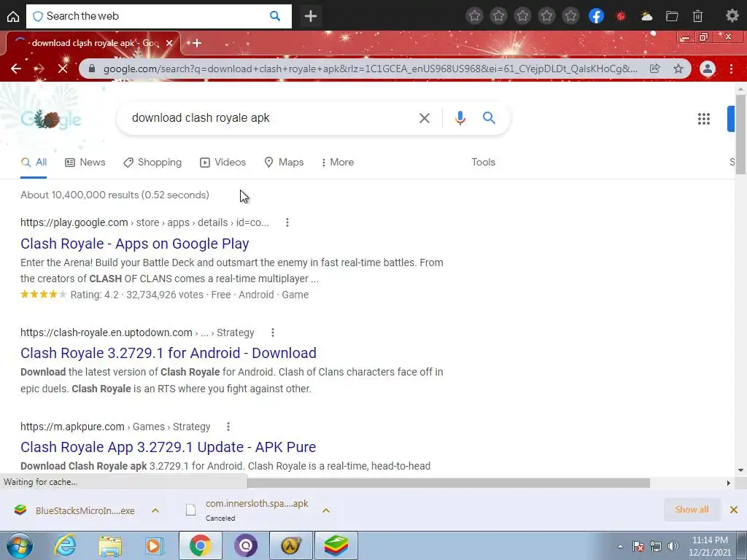This screenshot has height=560, width=747.
Task: Click the first empty star bookmark slot
Action: [x=474, y=16]
